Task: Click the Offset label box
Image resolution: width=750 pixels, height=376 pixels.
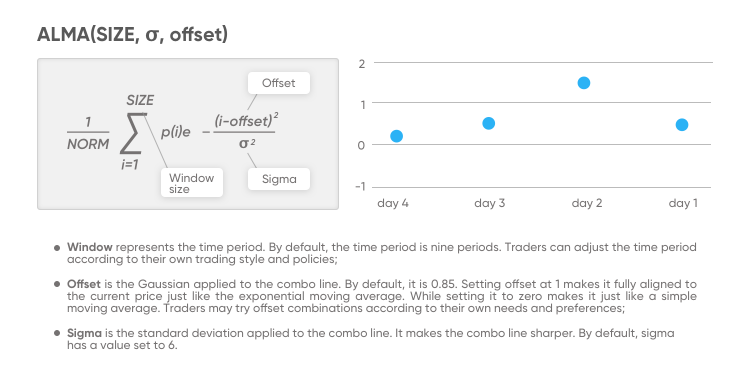Action: [279, 83]
